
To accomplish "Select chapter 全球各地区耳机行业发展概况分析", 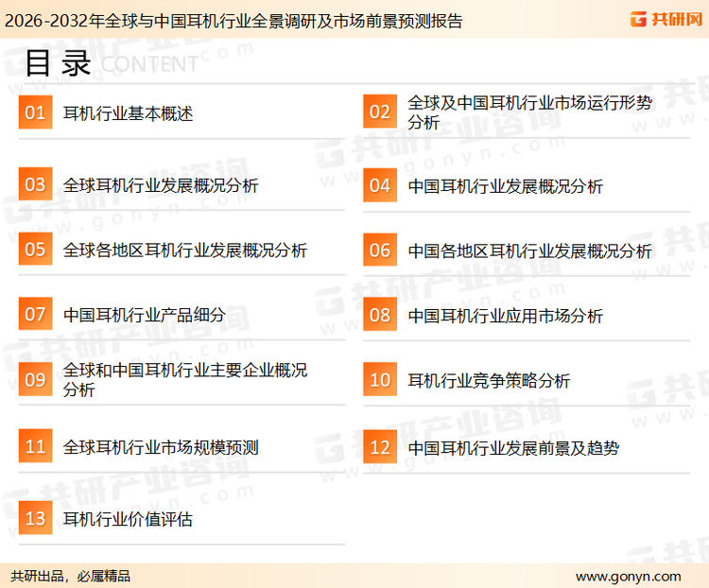I will pyautogui.click(x=185, y=251).
